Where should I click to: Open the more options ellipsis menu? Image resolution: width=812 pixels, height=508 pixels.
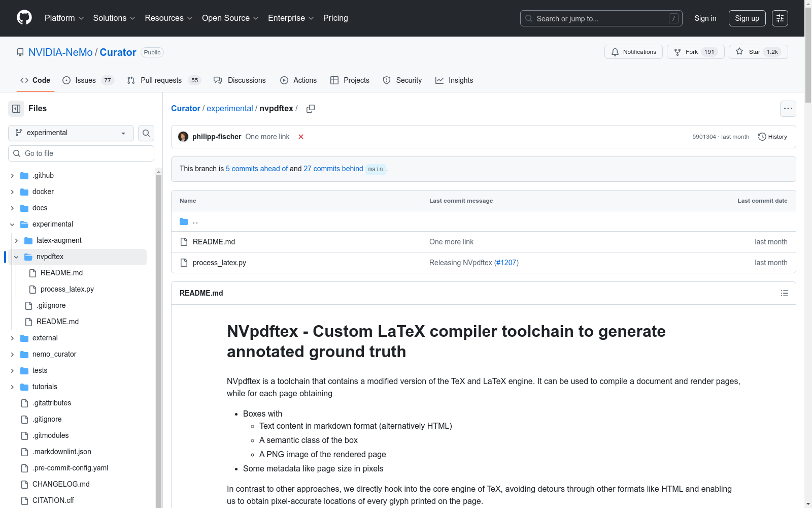pos(788,109)
